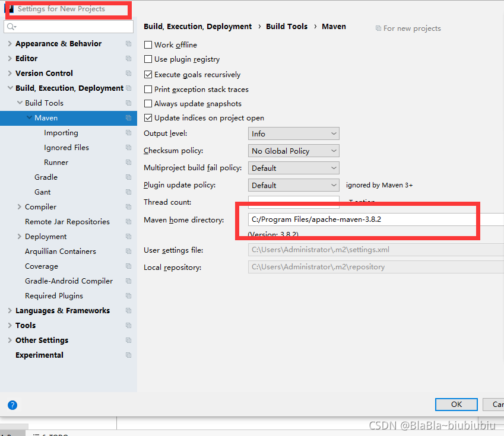This screenshot has height=436, width=504.
Task: Open the Plugin update policy dropdown
Action: point(294,185)
